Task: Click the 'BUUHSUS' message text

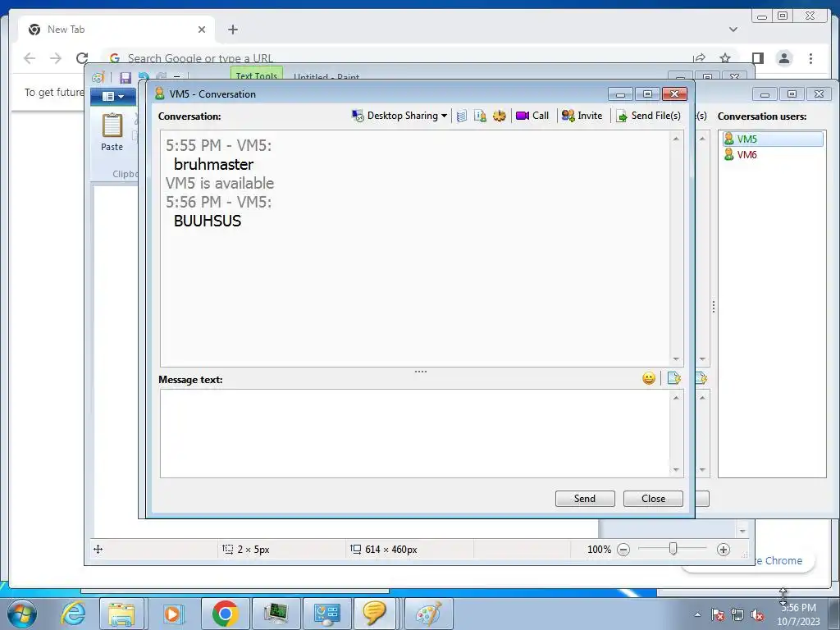Action: pyautogui.click(x=208, y=221)
